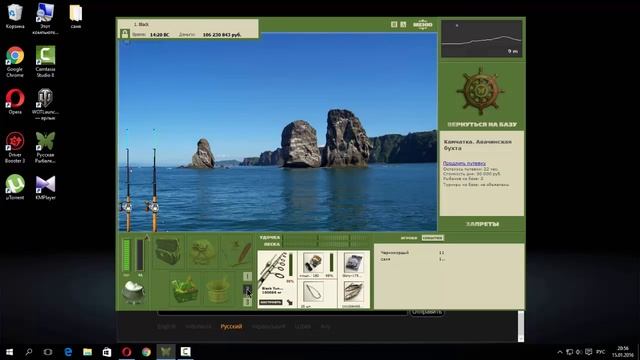
Task: Switch to the Игроки tab
Action: click(409, 238)
